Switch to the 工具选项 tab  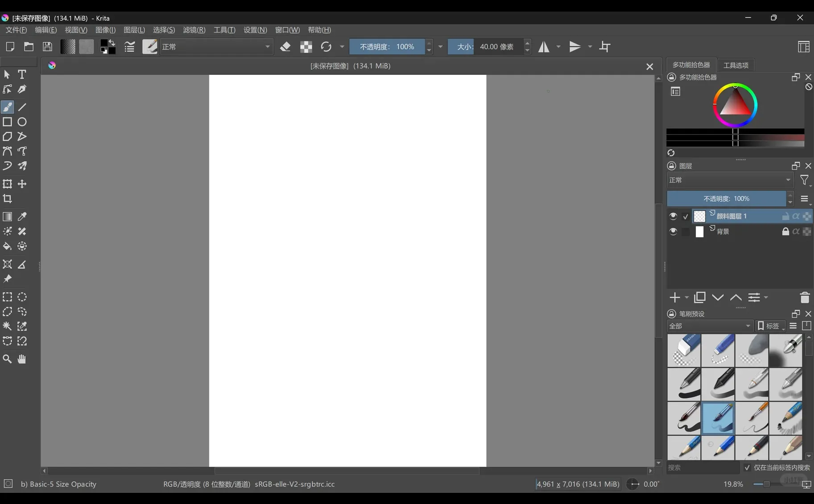pyautogui.click(x=735, y=65)
